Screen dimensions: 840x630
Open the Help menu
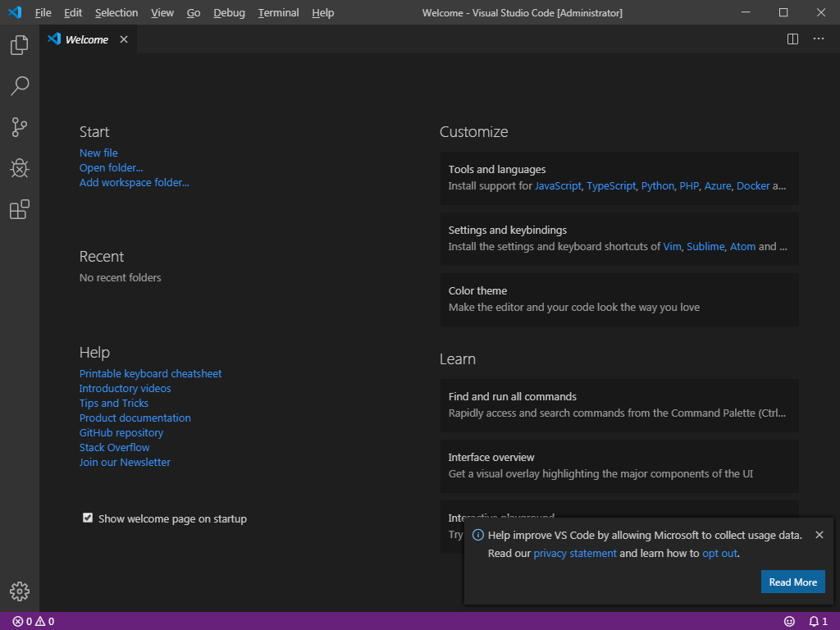tap(323, 12)
